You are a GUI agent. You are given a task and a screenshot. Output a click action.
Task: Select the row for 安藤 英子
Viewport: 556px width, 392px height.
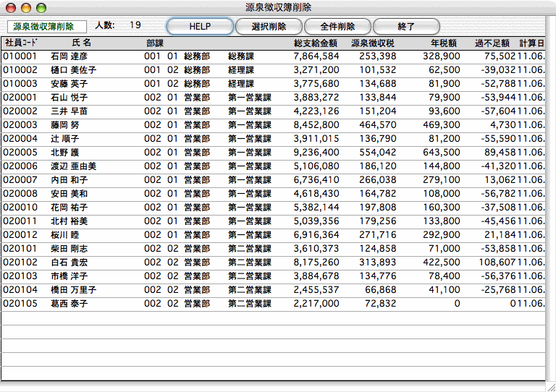click(69, 84)
